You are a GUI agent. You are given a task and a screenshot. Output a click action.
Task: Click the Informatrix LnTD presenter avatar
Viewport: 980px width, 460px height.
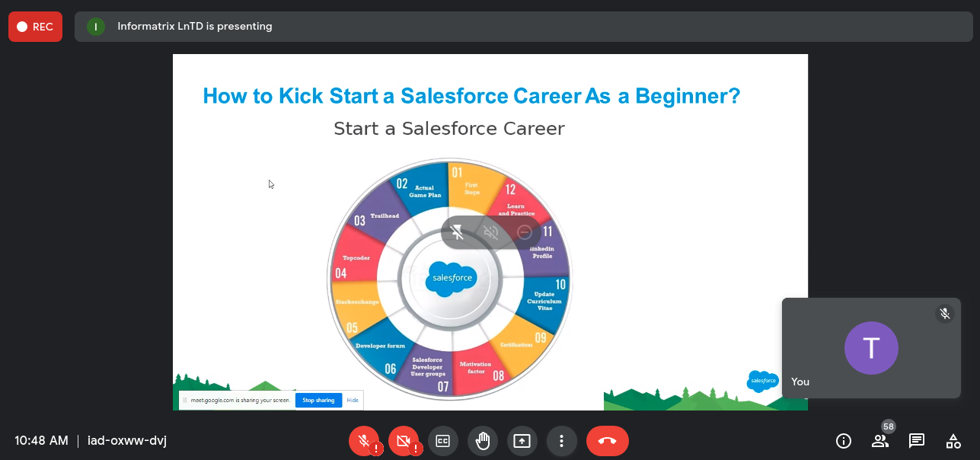[x=96, y=27]
